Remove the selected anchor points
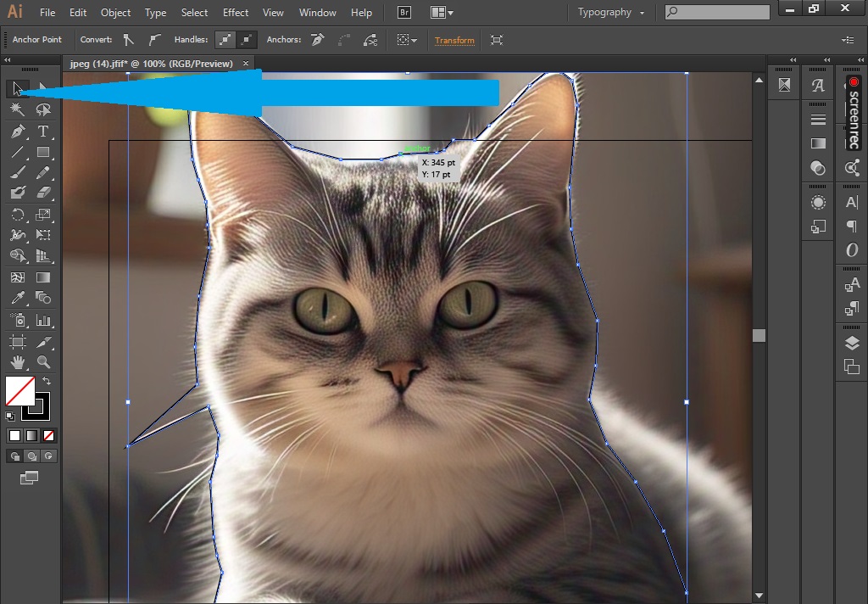868x604 pixels. [318, 40]
